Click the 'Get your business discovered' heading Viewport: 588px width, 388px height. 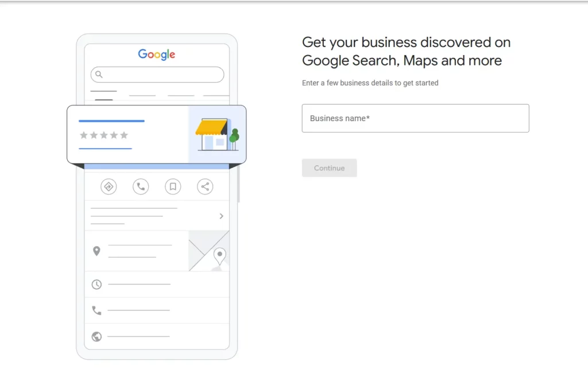pyautogui.click(x=406, y=51)
